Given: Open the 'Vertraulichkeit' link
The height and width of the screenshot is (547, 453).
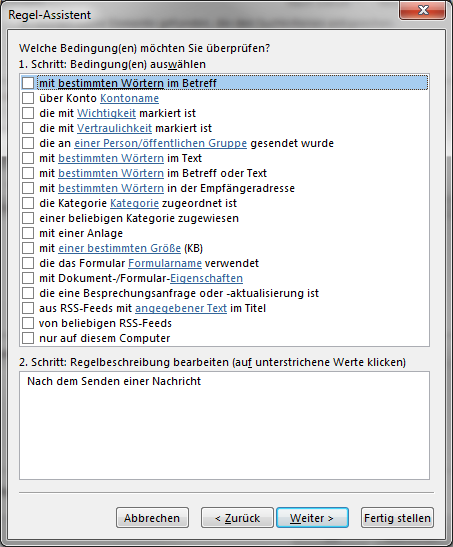Looking at the screenshot, I should pos(114,128).
